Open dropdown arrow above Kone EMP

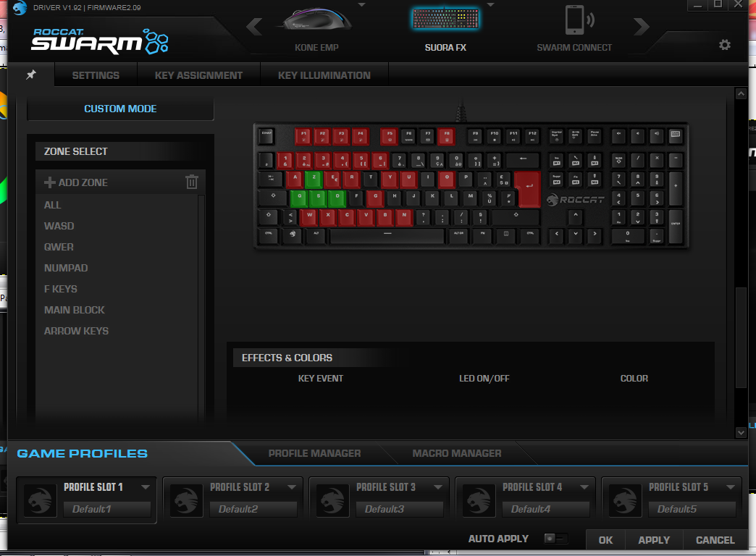point(361,5)
